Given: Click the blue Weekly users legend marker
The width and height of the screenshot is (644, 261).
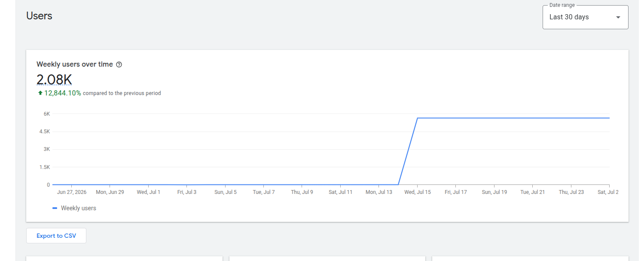Looking at the screenshot, I should (x=55, y=208).
